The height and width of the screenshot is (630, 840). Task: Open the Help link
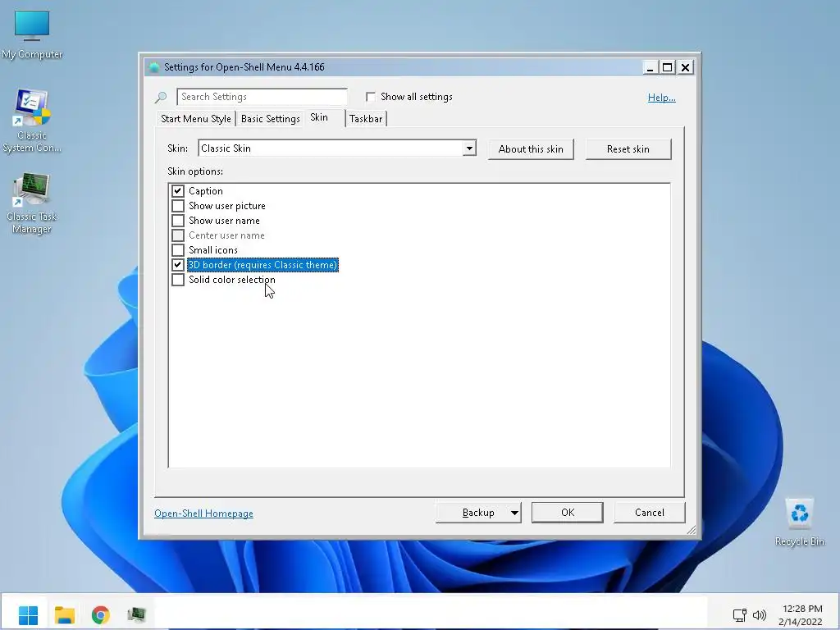pyautogui.click(x=662, y=98)
